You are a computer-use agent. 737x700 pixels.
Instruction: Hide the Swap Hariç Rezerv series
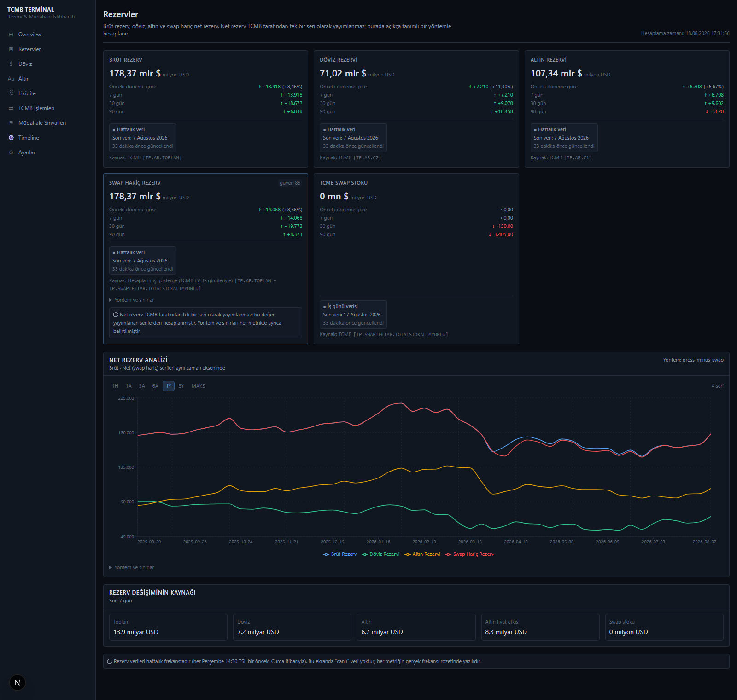point(469,554)
